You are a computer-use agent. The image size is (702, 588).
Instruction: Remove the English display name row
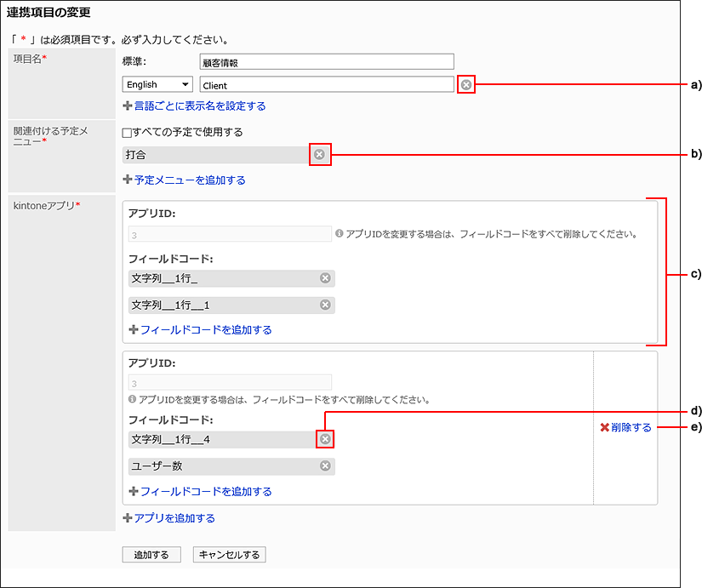click(466, 84)
